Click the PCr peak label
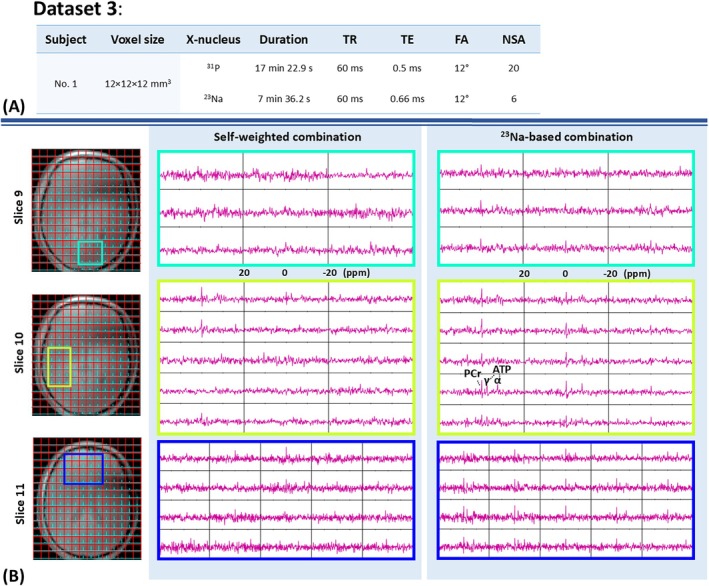The width and height of the screenshot is (709, 586). click(x=473, y=373)
